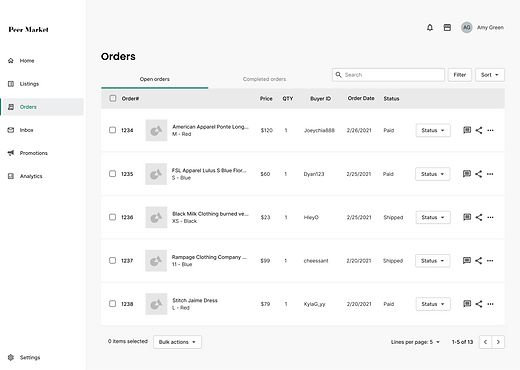This screenshot has height=370, width=520.
Task: Open Status dropdown for order 1236
Action: point(433,217)
